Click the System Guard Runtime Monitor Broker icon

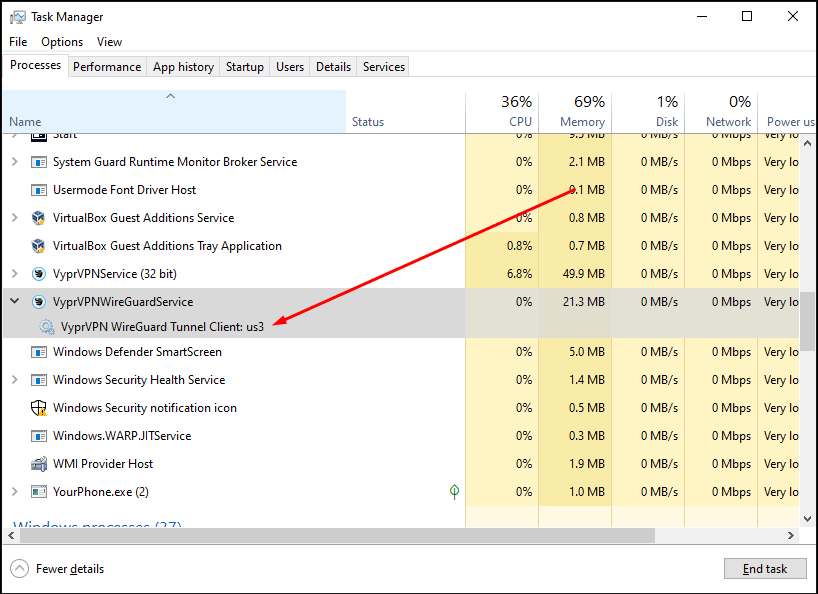click(37, 161)
